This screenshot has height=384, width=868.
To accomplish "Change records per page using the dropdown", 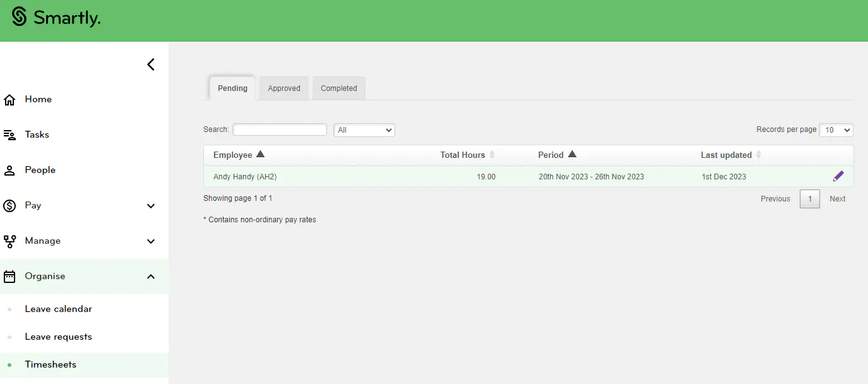I will pos(836,129).
